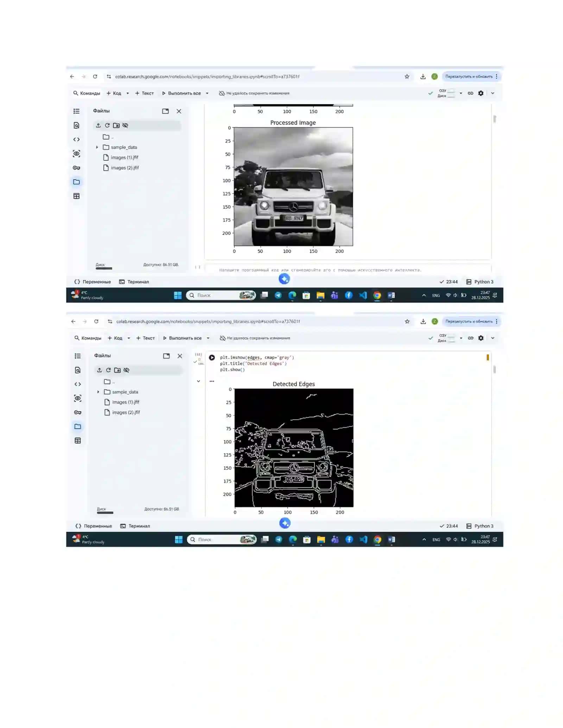Click Выполнить все in top toolbar
This screenshot has height=728, width=563.
pyautogui.click(x=182, y=93)
